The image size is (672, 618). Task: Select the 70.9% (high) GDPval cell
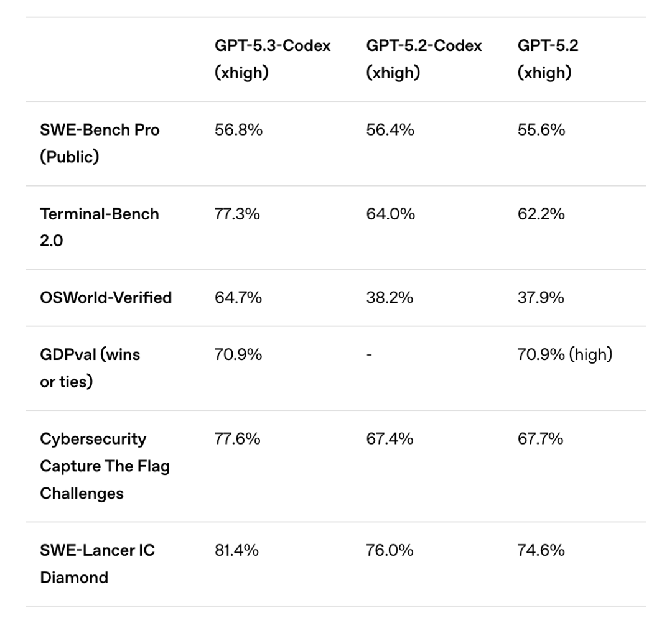click(x=565, y=354)
